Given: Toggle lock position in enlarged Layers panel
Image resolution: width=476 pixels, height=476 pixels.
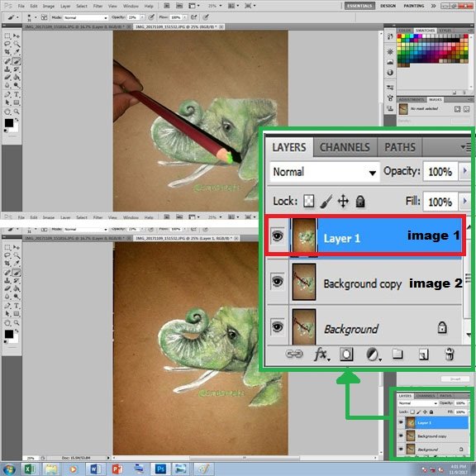Looking at the screenshot, I should (343, 202).
